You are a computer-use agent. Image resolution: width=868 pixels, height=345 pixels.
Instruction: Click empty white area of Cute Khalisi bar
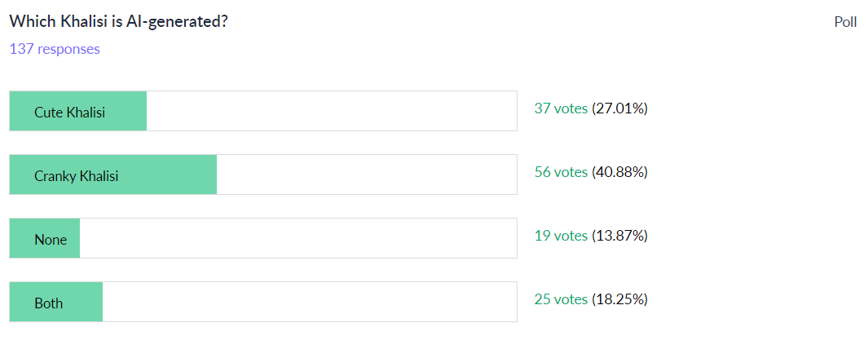click(x=332, y=111)
